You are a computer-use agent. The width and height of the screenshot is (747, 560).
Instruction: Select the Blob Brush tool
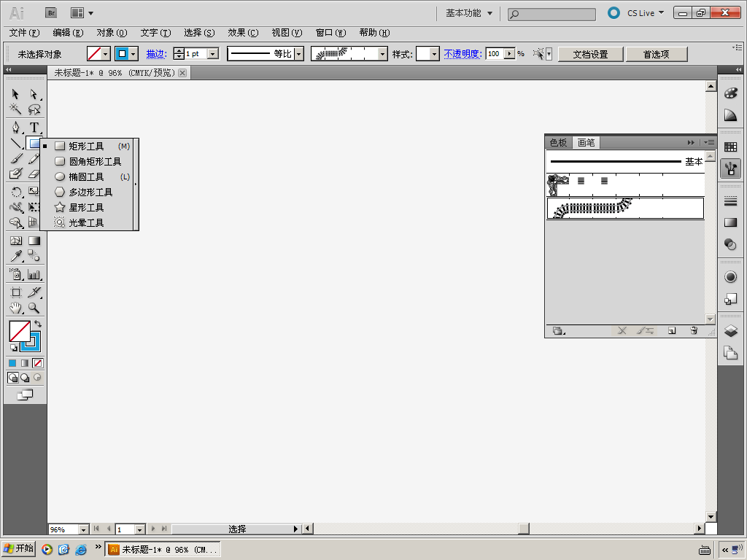click(x=15, y=174)
